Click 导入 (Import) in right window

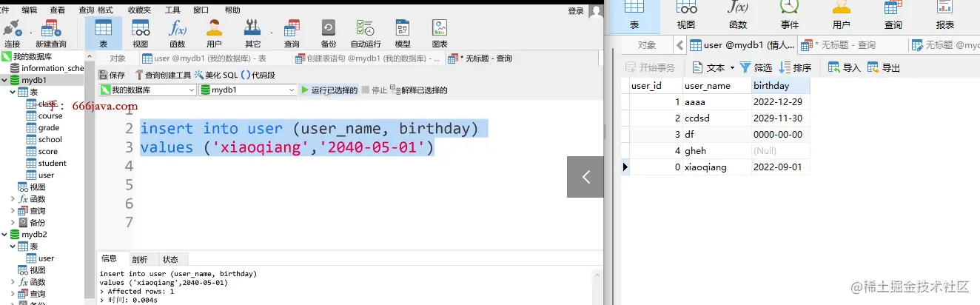coord(845,67)
